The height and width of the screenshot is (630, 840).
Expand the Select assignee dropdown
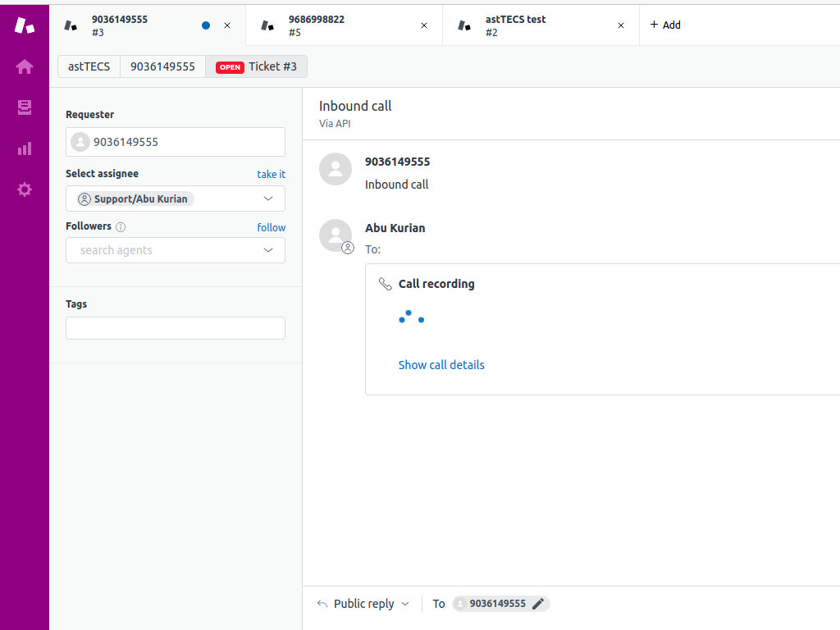[x=268, y=199]
